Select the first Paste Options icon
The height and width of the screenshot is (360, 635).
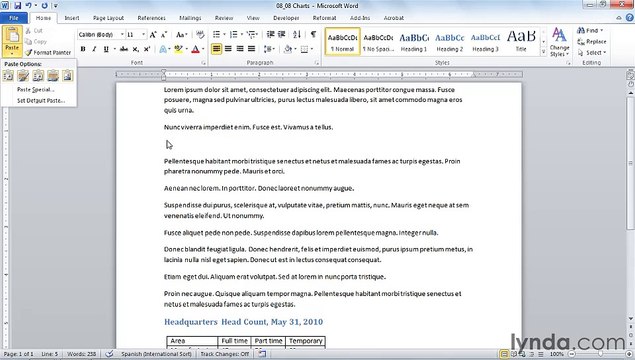pos(8,76)
